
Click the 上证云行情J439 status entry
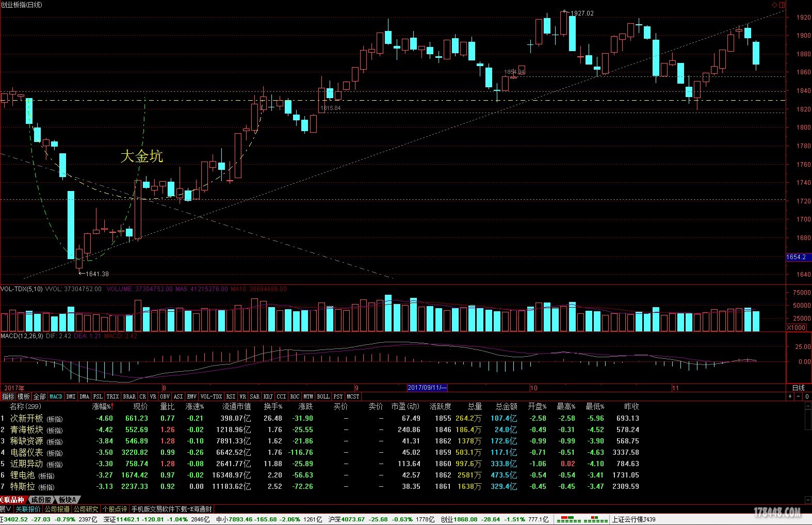634,519
